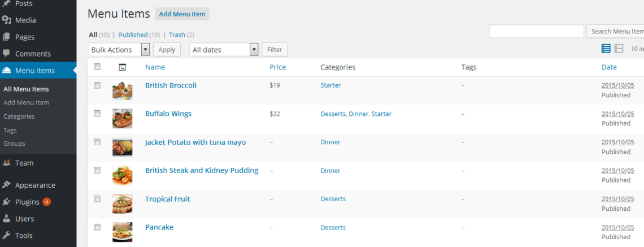The height and width of the screenshot is (247, 644).
Task: Switch to excerpt view icon
Action: [x=619, y=49]
